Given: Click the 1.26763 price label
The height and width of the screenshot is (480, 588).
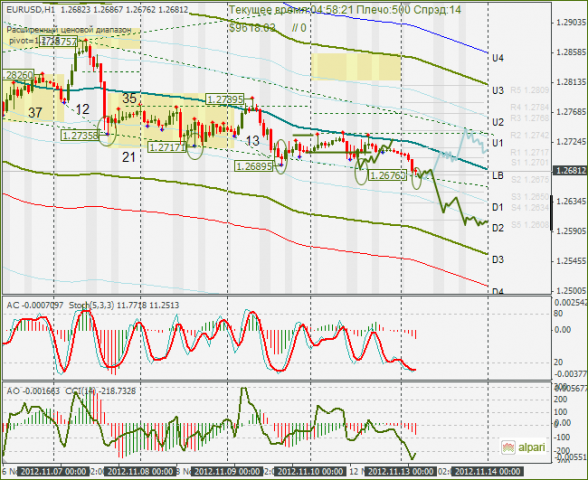Looking at the screenshot, I should (x=387, y=175).
